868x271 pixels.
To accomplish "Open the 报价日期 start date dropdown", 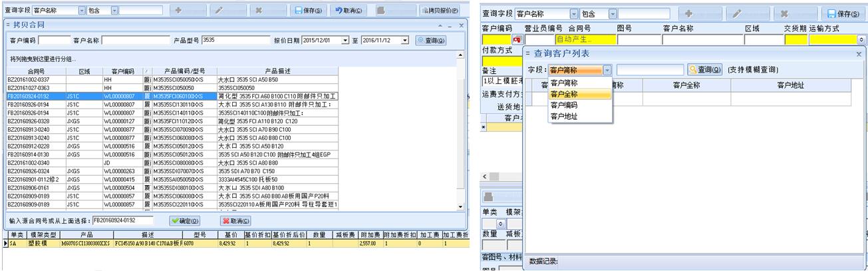I will (x=345, y=41).
